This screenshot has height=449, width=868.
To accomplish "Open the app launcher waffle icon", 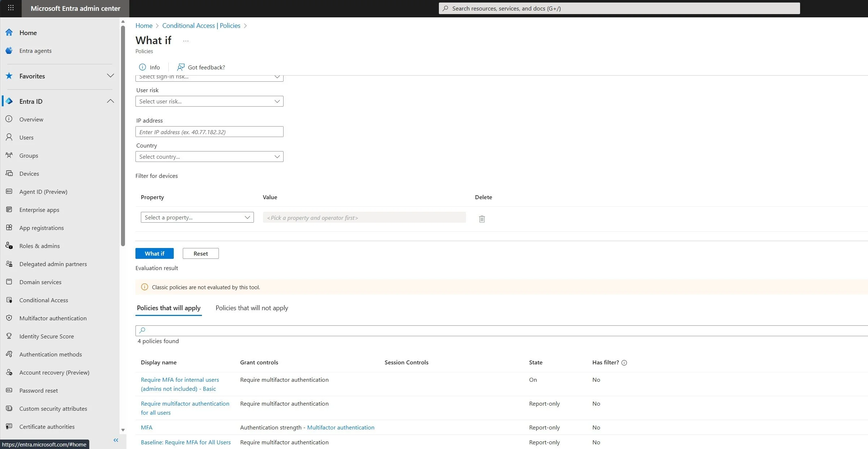I will (x=11, y=8).
